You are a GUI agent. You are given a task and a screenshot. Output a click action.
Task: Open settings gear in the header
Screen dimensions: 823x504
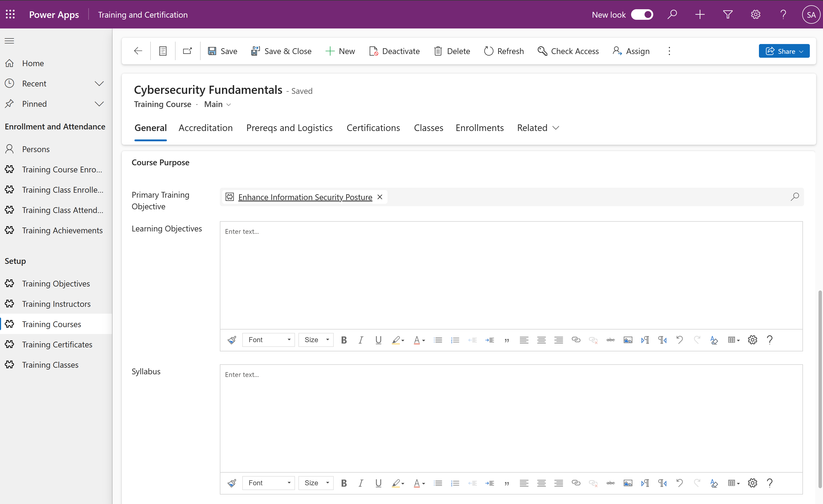[x=756, y=14]
